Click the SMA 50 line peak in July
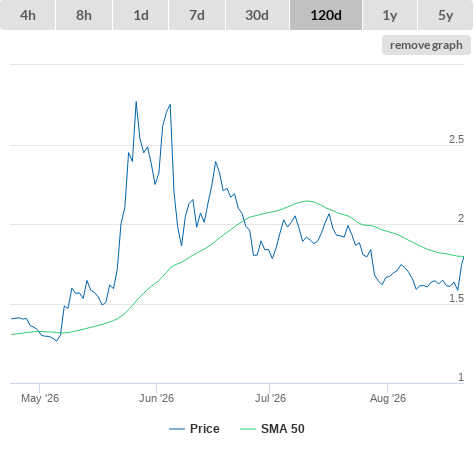Viewport: 474px width, 455px height. click(307, 201)
